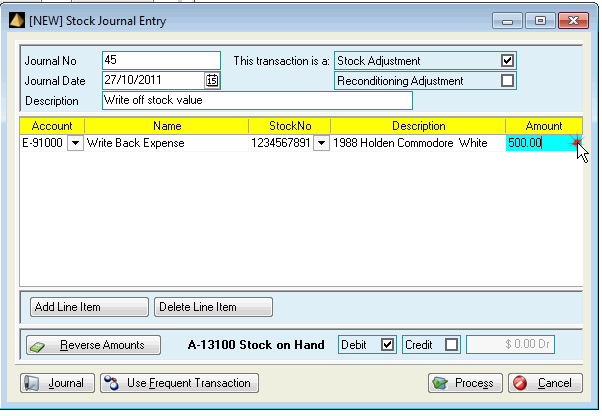Image resolution: width=602 pixels, height=416 pixels.
Task: Select the 'Write Back Expense' name cell
Action: tap(167, 143)
